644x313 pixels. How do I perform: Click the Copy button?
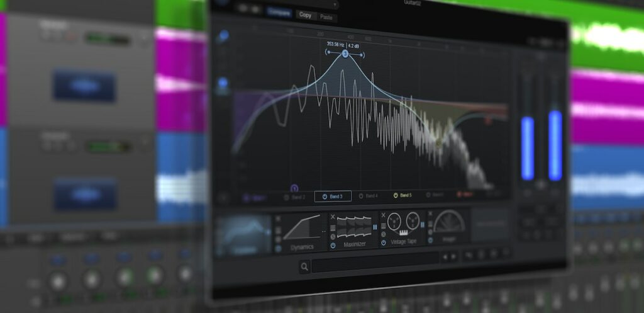coord(305,15)
